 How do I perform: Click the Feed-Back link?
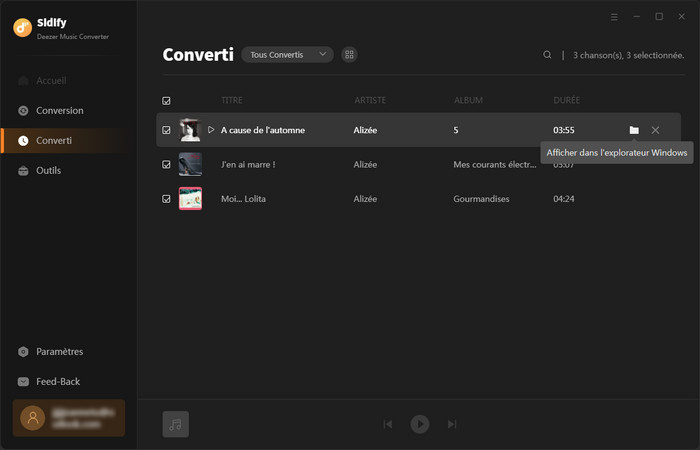pos(57,381)
